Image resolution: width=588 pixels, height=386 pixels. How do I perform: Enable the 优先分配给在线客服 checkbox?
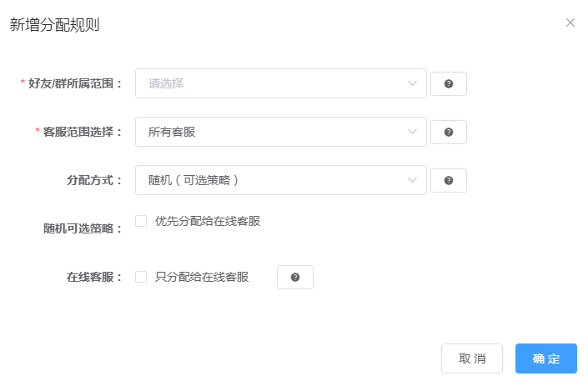tap(141, 221)
